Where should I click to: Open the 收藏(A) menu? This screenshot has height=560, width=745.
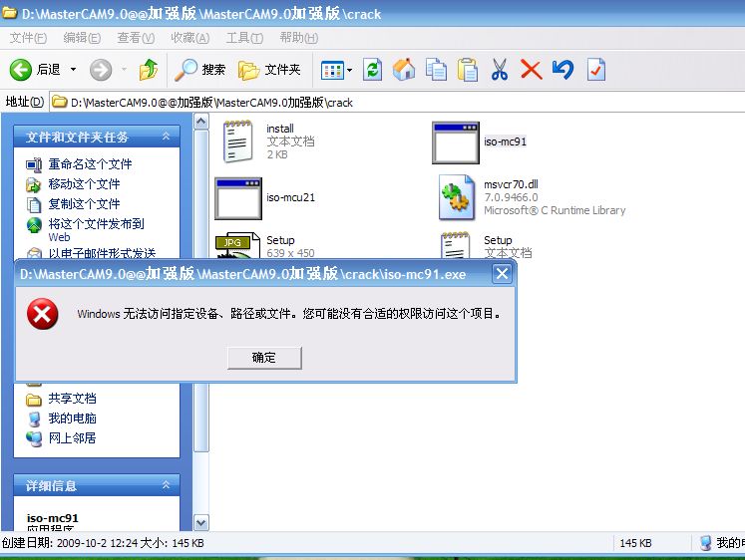pyautogui.click(x=190, y=38)
